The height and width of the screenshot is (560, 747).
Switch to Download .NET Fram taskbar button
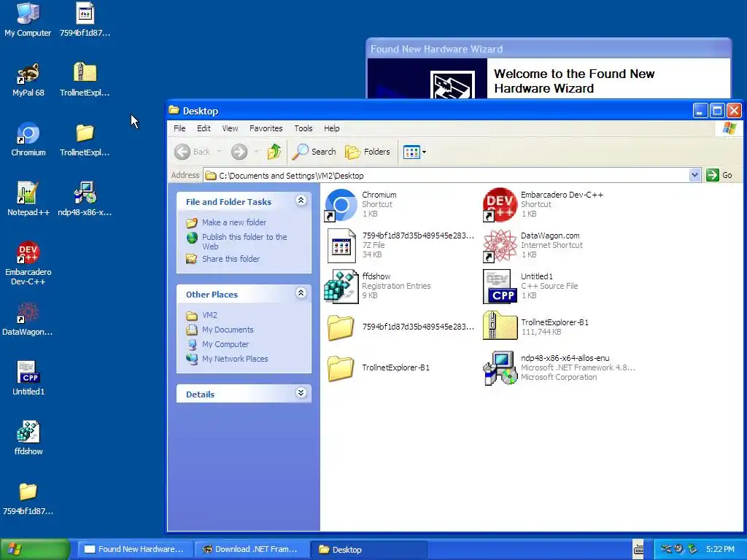pyautogui.click(x=252, y=550)
